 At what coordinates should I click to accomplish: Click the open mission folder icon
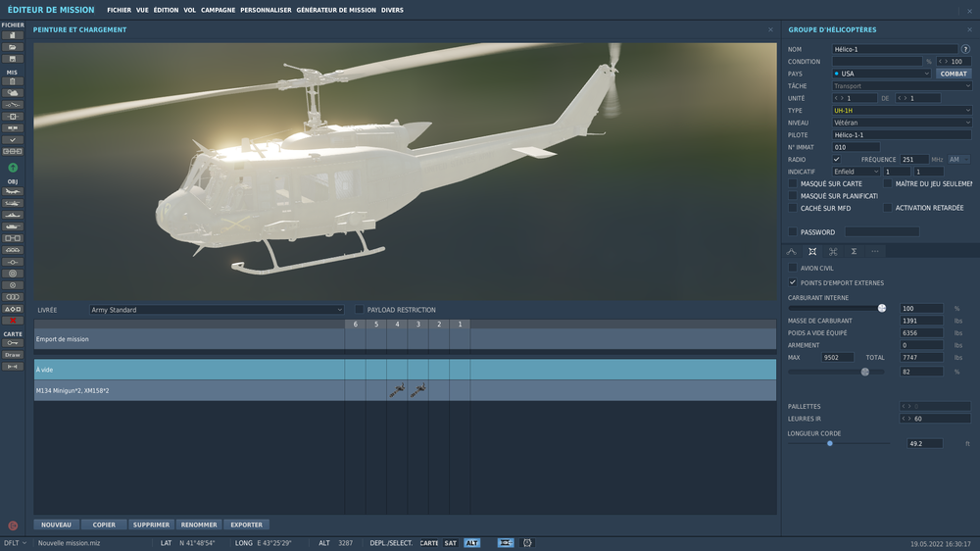13,47
